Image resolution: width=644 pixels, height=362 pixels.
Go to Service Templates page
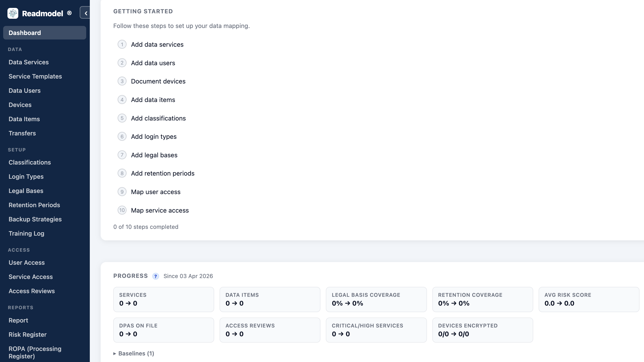pyautogui.click(x=35, y=76)
